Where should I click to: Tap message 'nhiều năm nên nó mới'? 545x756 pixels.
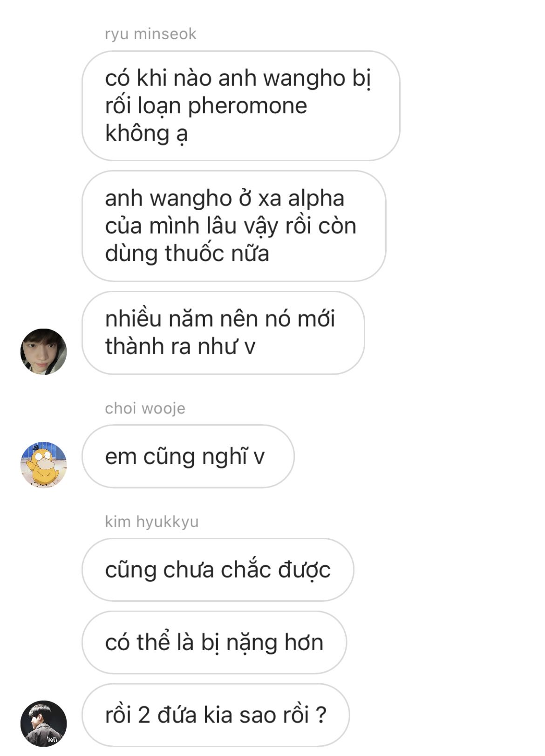(223, 333)
